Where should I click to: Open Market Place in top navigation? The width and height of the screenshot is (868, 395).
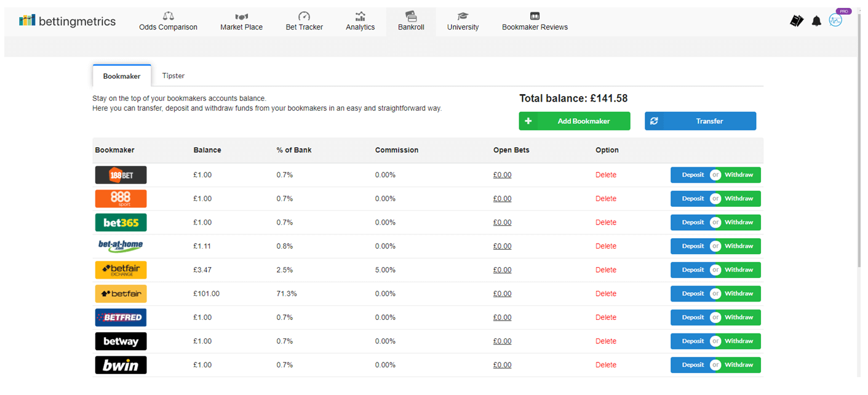point(241,22)
